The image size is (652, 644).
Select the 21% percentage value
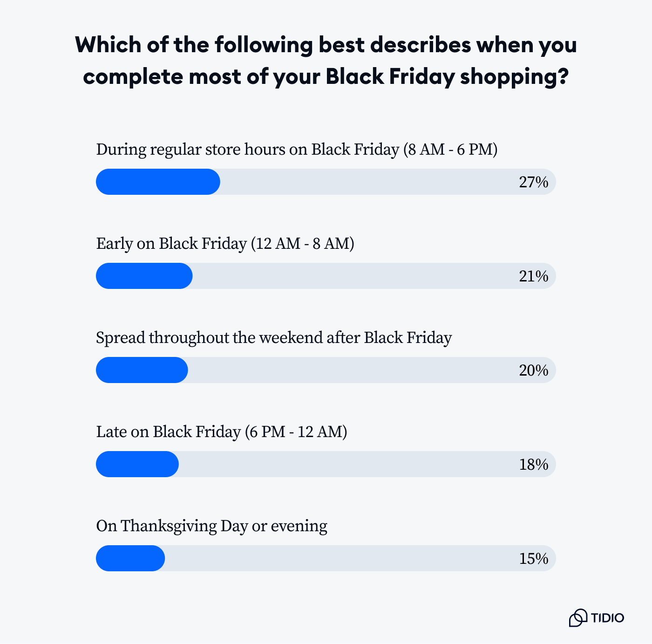tap(534, 276)
